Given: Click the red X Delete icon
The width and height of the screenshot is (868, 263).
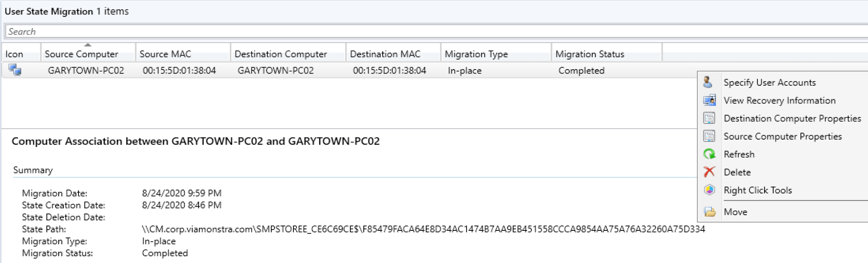Looking at the screenshot, I should [x=709, y=172].
